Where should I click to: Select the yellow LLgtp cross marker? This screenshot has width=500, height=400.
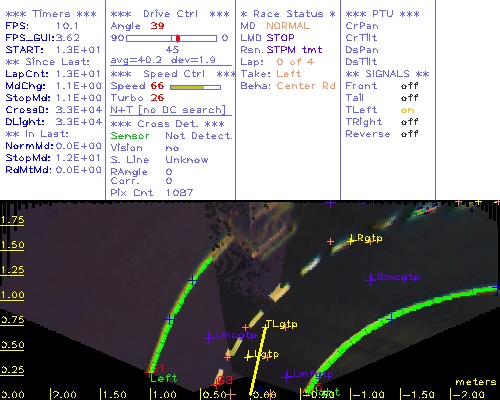tap(248, 357)
